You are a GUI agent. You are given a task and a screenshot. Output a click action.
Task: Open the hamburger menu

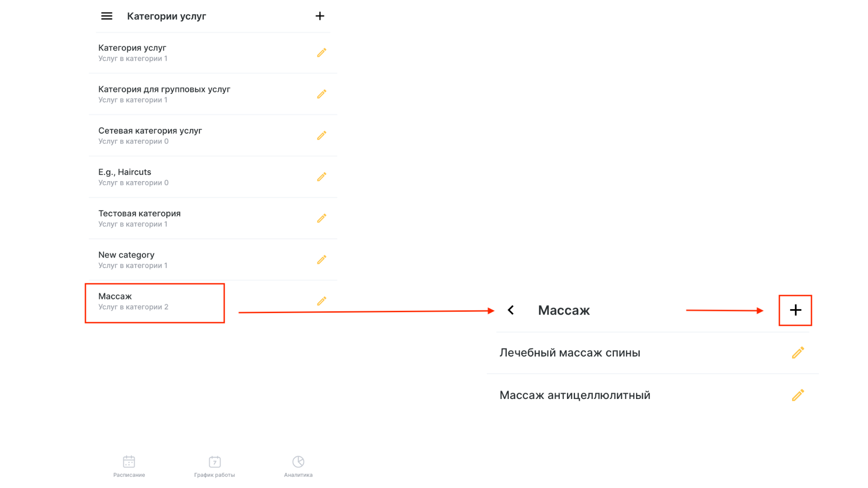pyautogui.click(x=107, y=16)
